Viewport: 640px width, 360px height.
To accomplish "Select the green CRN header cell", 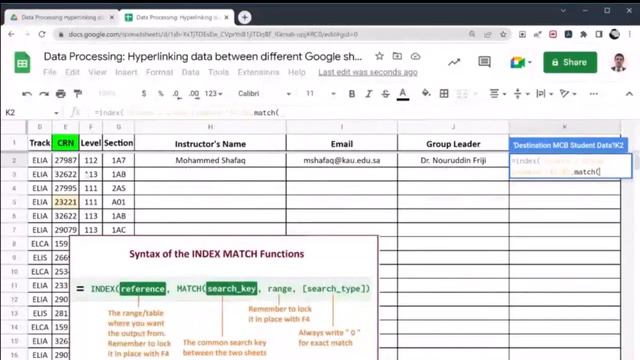I will click(65, 143).
